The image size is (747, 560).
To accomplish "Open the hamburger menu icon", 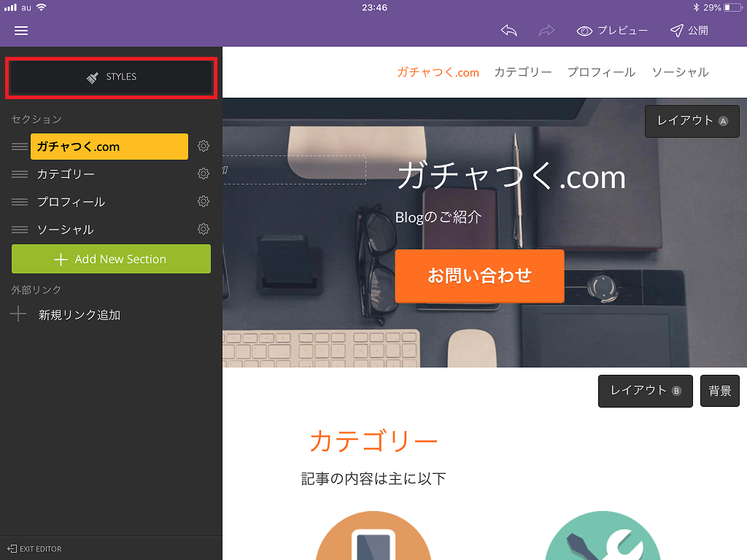I will (21, 31).
